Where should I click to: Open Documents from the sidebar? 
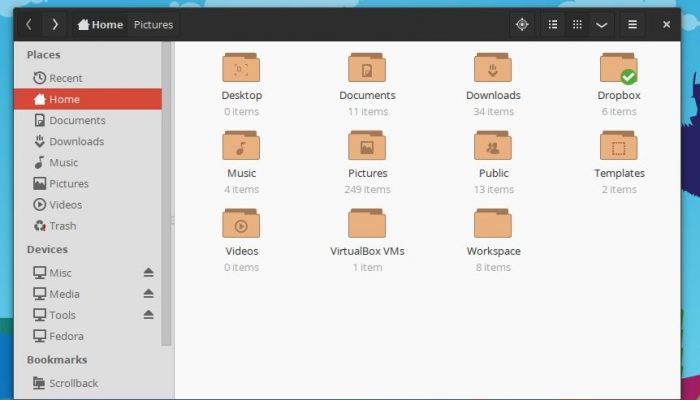(88, 120)
